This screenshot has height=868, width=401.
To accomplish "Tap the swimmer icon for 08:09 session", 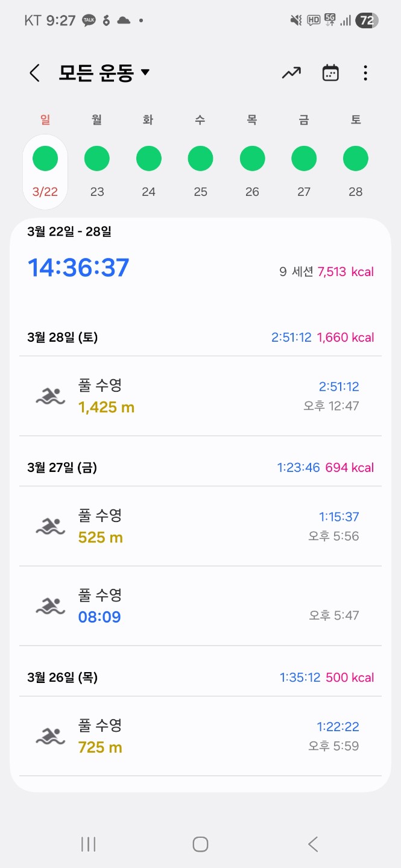I will coord(50,606).
